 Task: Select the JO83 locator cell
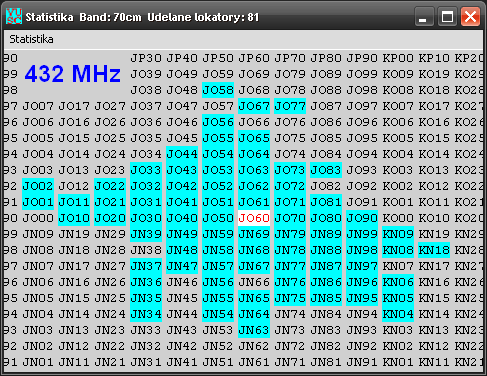tap(326, 170)
